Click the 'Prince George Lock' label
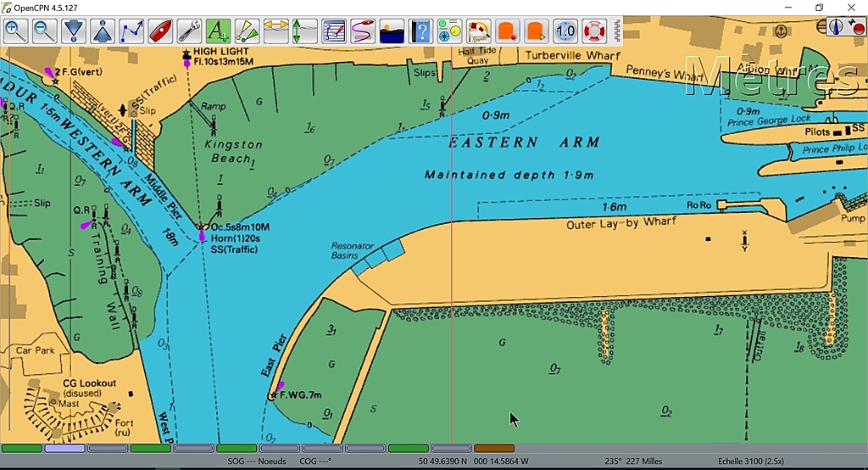Viewport: 868px width, 470px height. point(770,120)
